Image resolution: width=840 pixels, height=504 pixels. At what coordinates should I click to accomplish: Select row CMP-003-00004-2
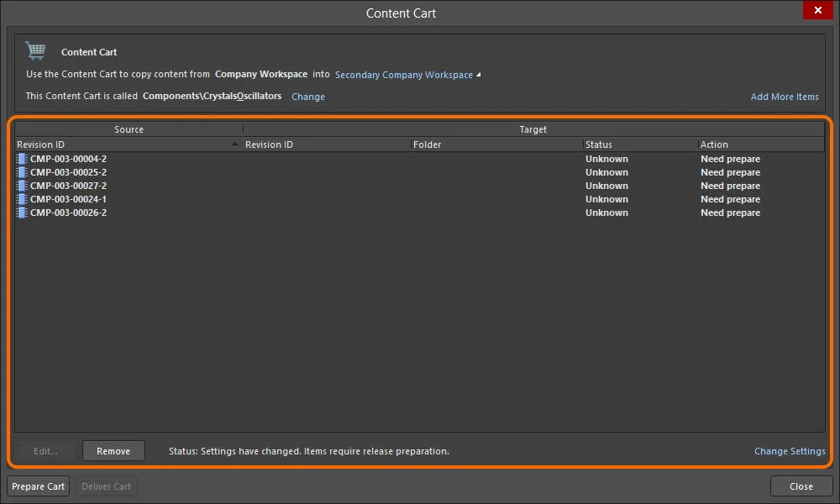pyautogui.click(x=420, y=159)
